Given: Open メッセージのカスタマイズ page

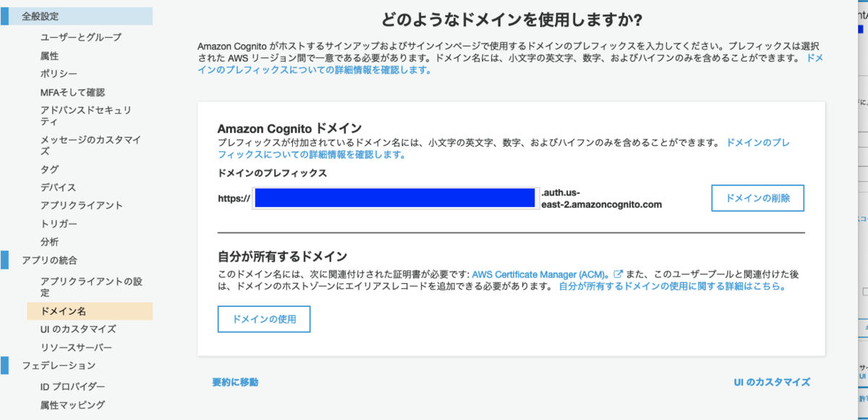Looking at the screenshot, I should (x=90, y=146).
